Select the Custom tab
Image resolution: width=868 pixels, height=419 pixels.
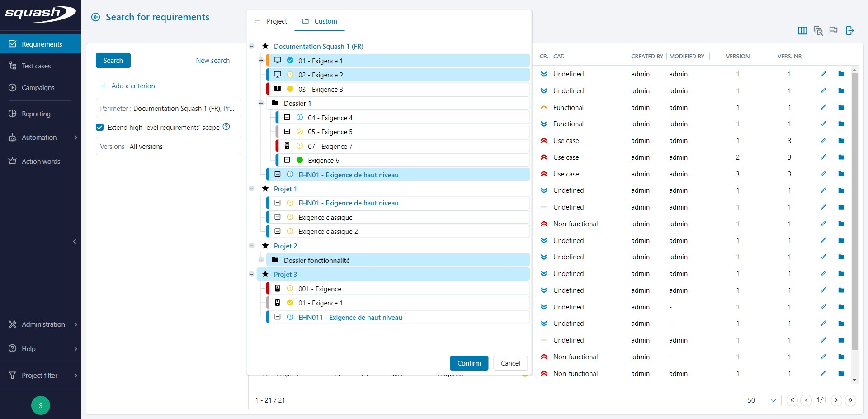tap(320, 21)
